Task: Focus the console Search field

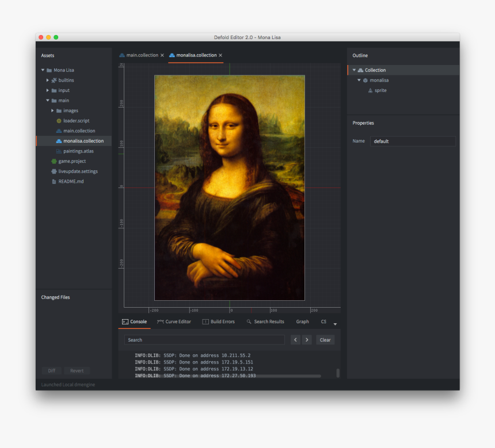Action: [204, 340]
